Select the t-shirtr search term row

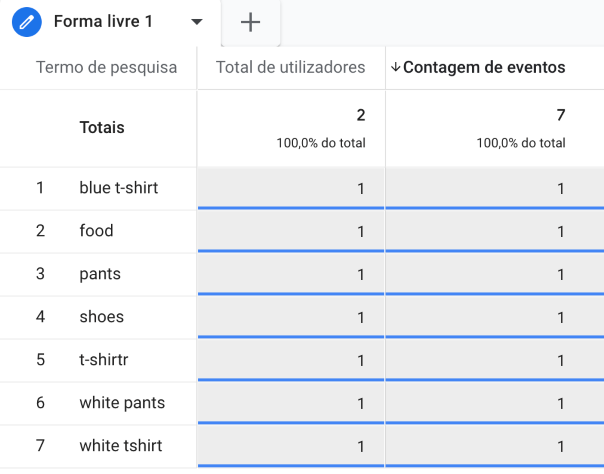tap(105, 360)
